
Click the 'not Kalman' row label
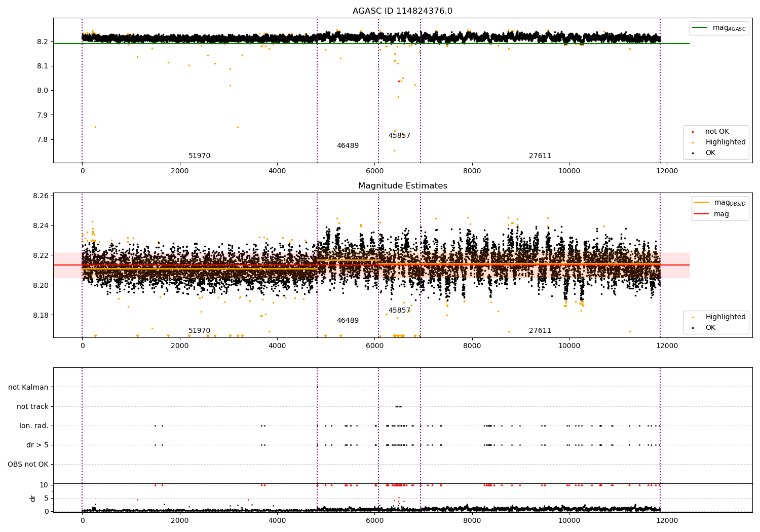[x=28, y=388]
